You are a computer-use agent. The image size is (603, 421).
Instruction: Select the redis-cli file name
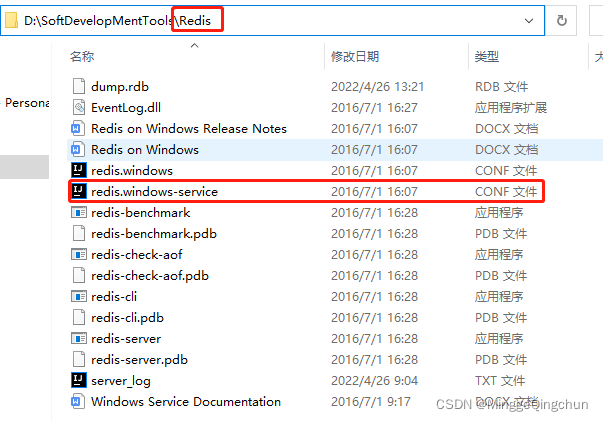click(114, 296)
